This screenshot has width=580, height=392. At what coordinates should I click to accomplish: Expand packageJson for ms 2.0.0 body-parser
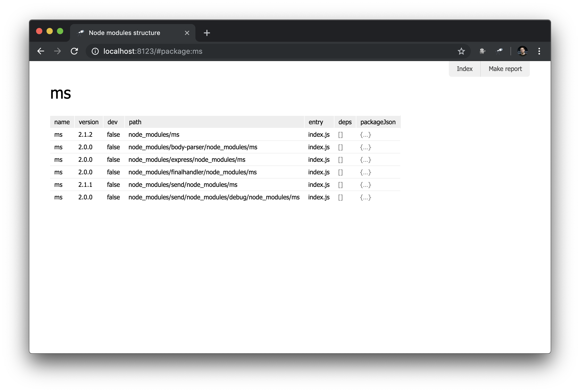[365, 147]
